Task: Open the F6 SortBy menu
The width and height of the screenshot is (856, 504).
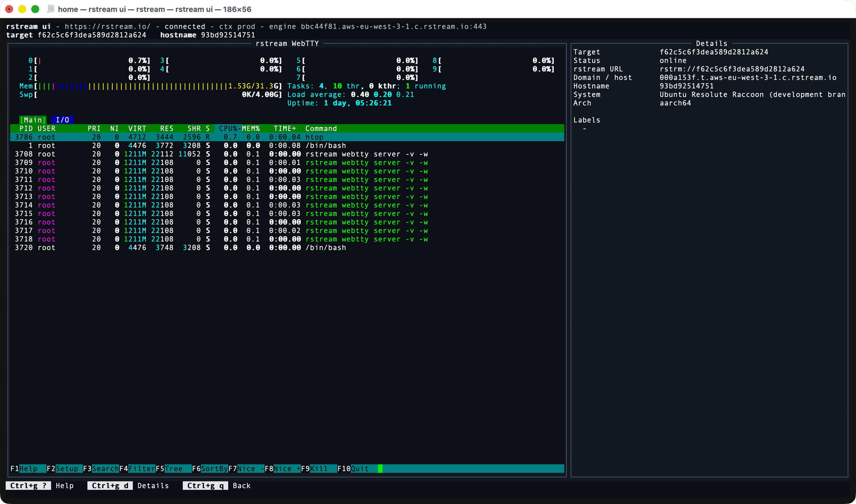Action: click(210, 469)
